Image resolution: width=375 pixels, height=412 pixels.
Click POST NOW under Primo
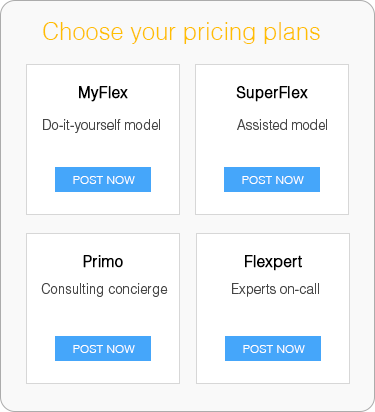103,349
